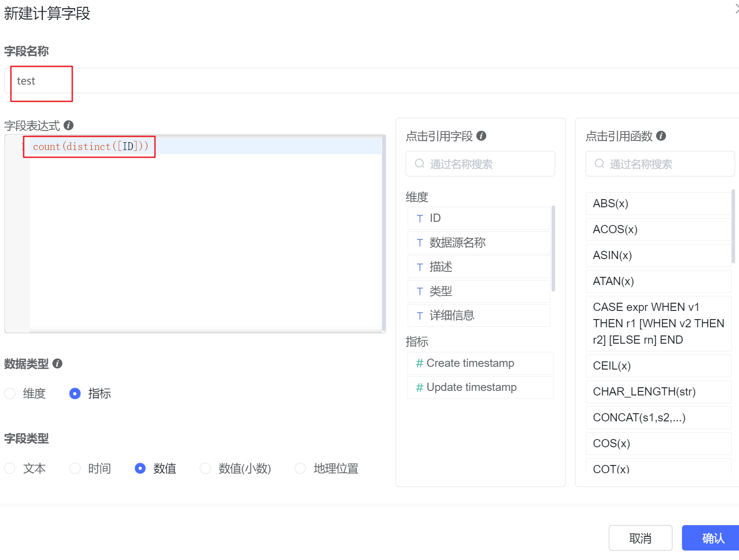739x560 pixels.
Task: Click the 取消 cancel button
Action: (640, 538)
